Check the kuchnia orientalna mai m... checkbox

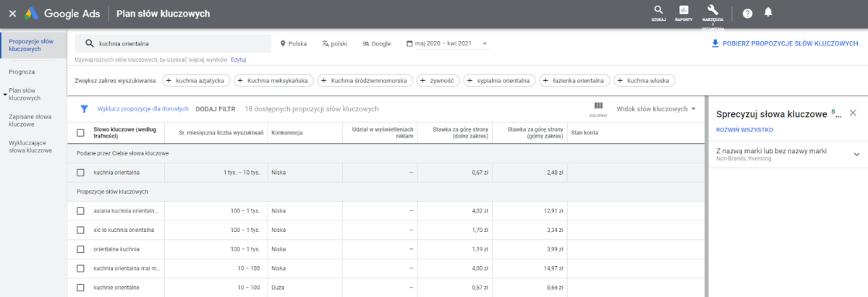click(x=80, y=268)
